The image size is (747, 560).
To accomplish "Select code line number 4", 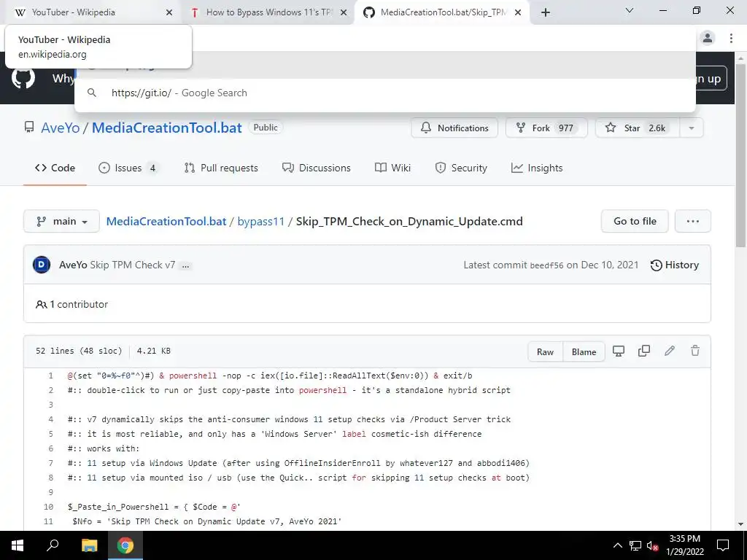I will click(x=50, y=419).
